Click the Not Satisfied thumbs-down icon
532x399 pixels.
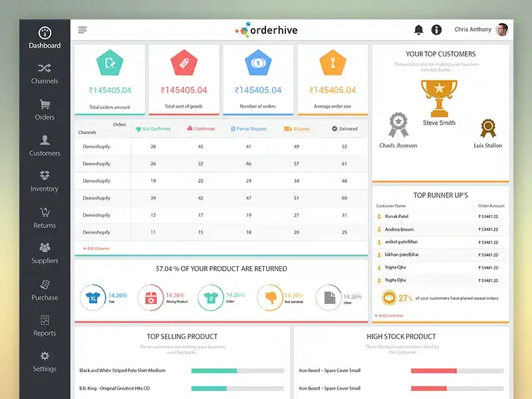271,297
